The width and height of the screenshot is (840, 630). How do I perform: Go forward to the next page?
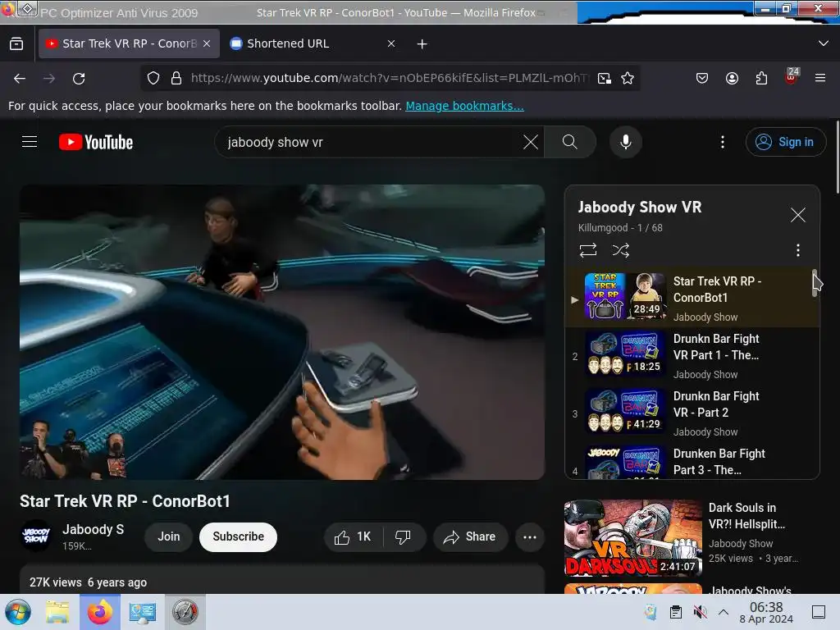point(49,79)
